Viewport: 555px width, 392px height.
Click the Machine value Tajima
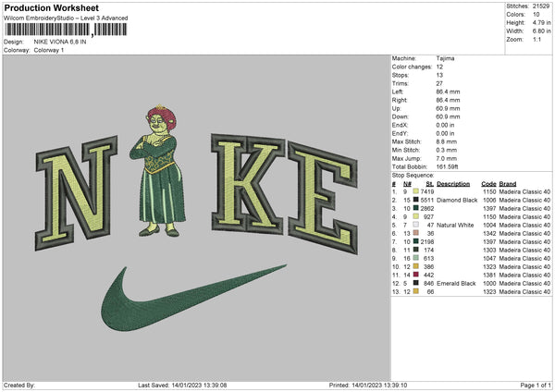tap(445, 58)
